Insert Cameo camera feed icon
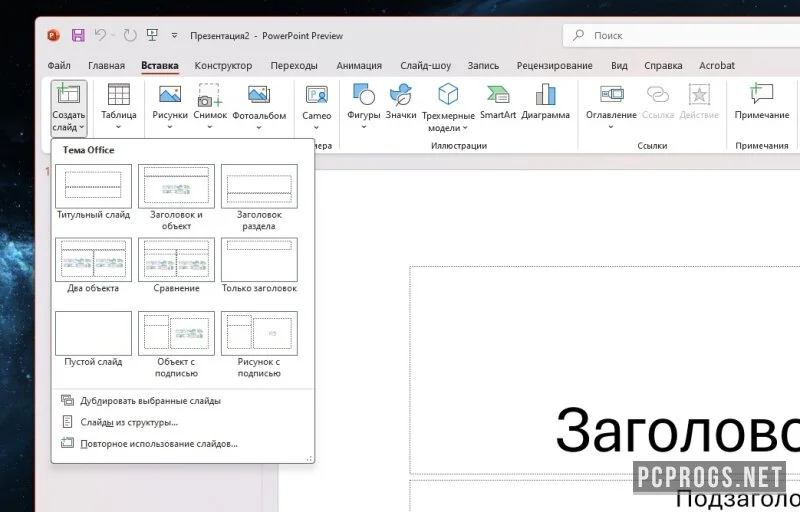 316,95
